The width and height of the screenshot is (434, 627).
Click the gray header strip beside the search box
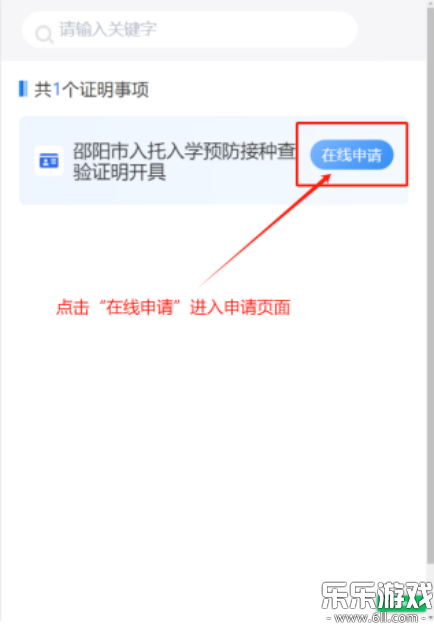[x=390, y=30]
